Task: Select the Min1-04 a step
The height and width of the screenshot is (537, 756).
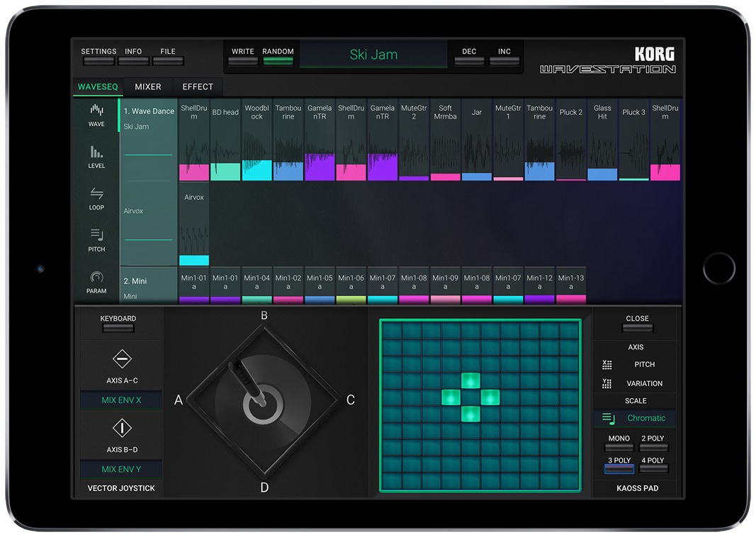Action: click(257, 286)
